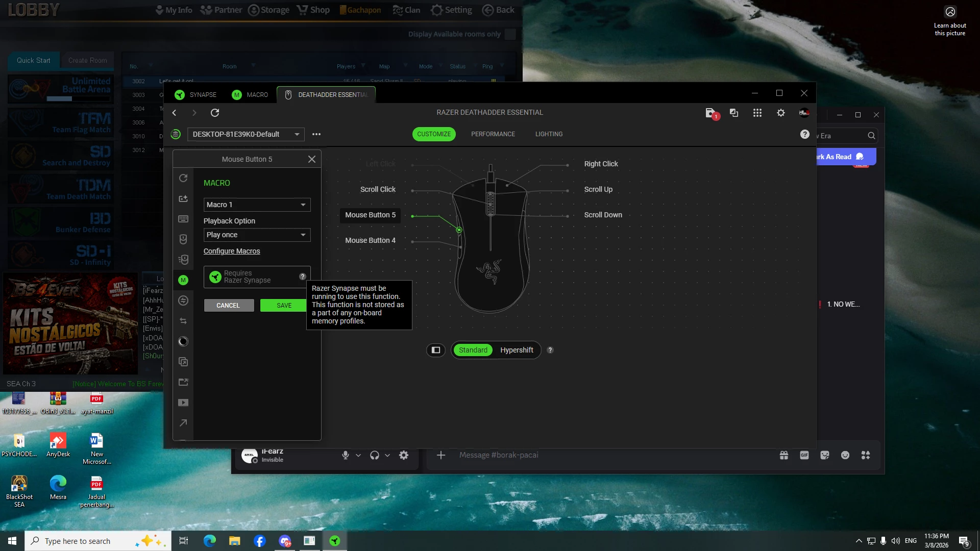Open the Inter-device function icon in sidebar
The height and width of the screenshot is (551, 980).
[183, 300]
